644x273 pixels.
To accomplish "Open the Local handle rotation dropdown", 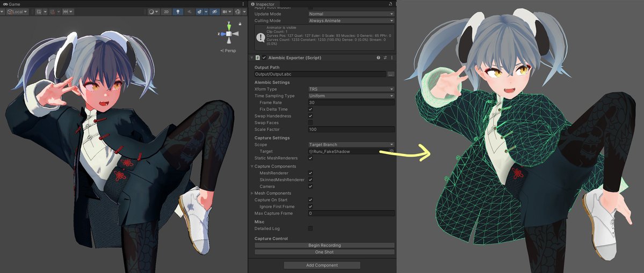I will click(x=17, y=12).
